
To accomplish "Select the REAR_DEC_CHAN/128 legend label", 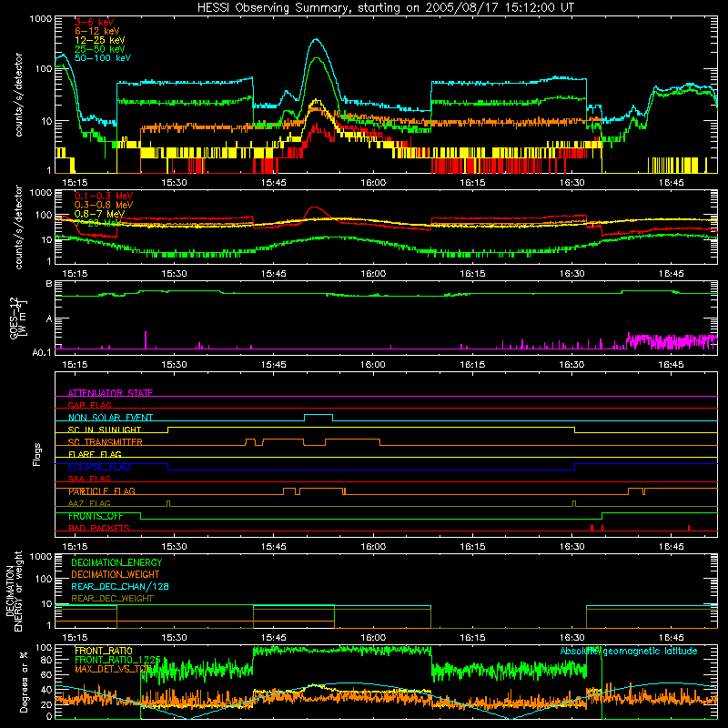I will (x=120, y=586).
